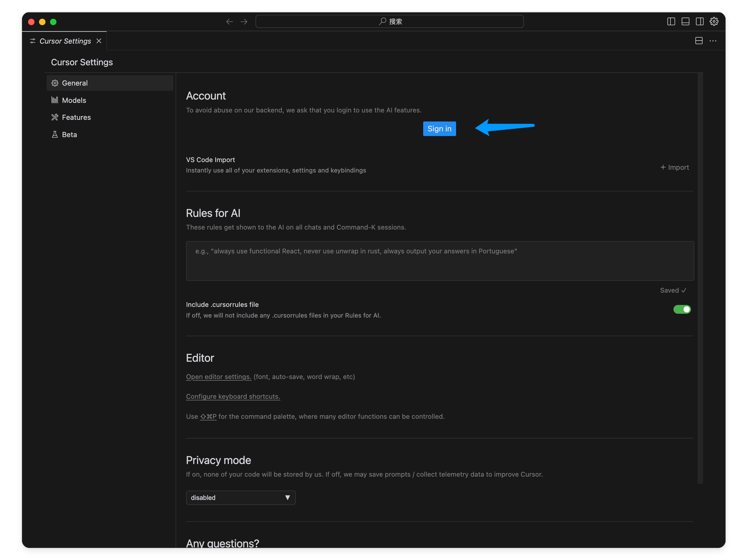Click the title bar search field
The height and width of the screenshot is (560, 747).
(389, 21)
